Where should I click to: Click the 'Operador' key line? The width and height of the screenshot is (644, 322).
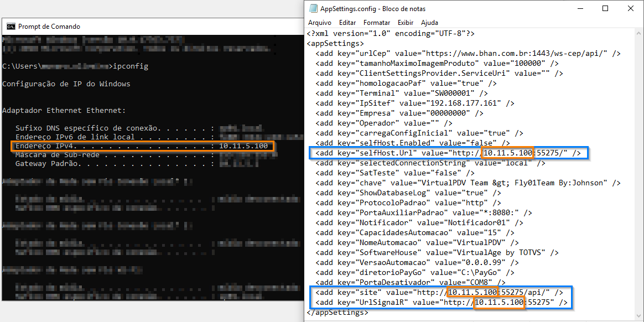383,123
